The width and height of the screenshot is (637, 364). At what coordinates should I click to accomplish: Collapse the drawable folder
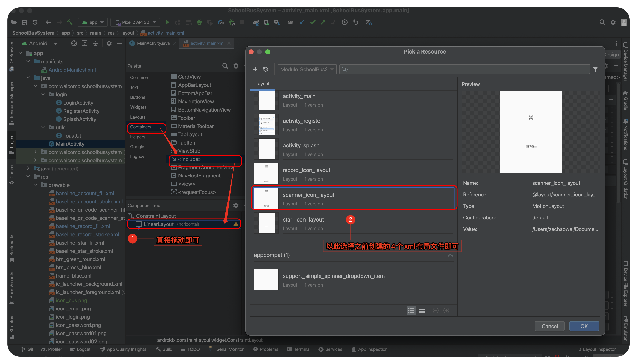click(36, 185)
